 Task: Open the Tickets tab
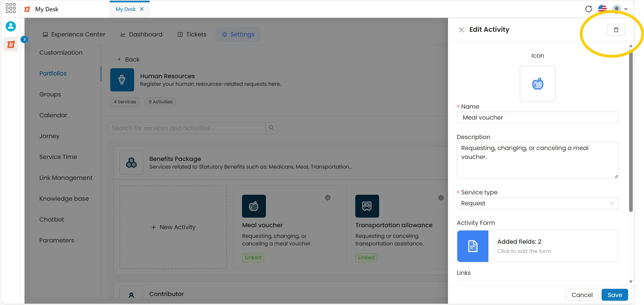pos(192,34)
